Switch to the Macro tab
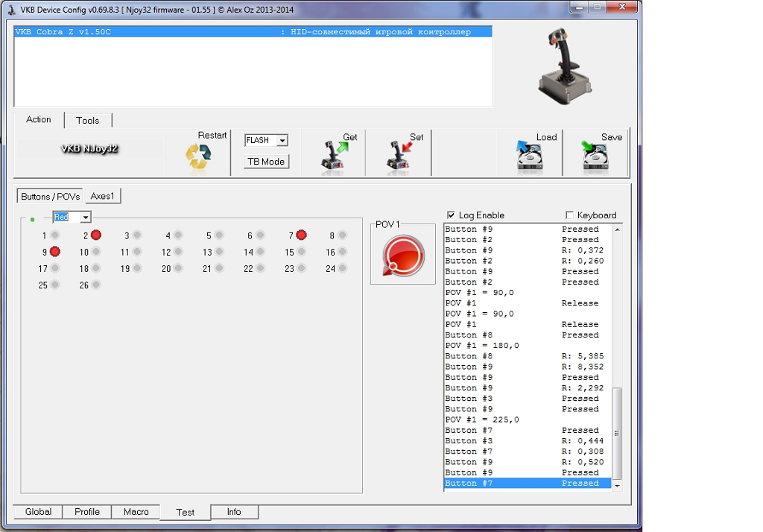Image resolution: width=763 pixels, height=532 pixels. click(136, 512)
